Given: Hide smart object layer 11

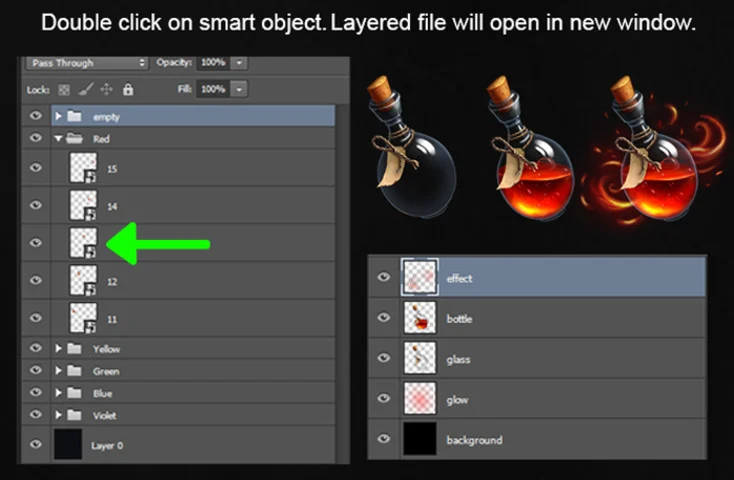Looking at the screenshot, I should pyautogui.click(x=36, y=318).
